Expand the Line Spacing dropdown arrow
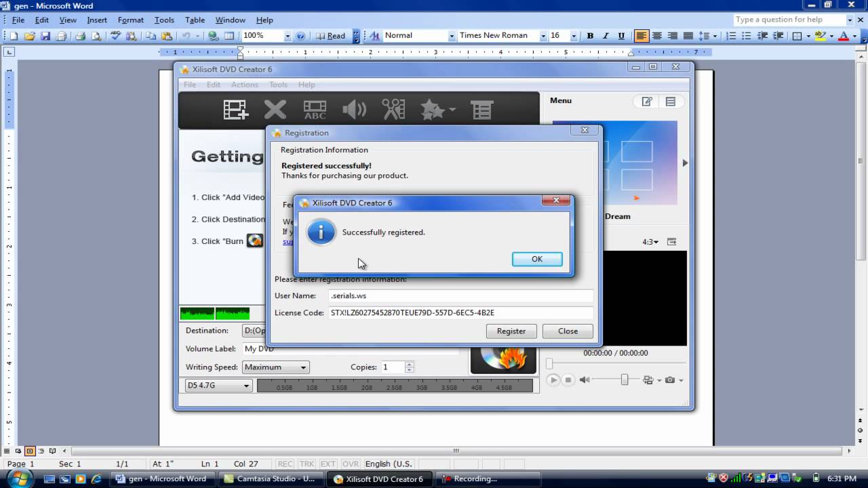 tap(716, 36)
